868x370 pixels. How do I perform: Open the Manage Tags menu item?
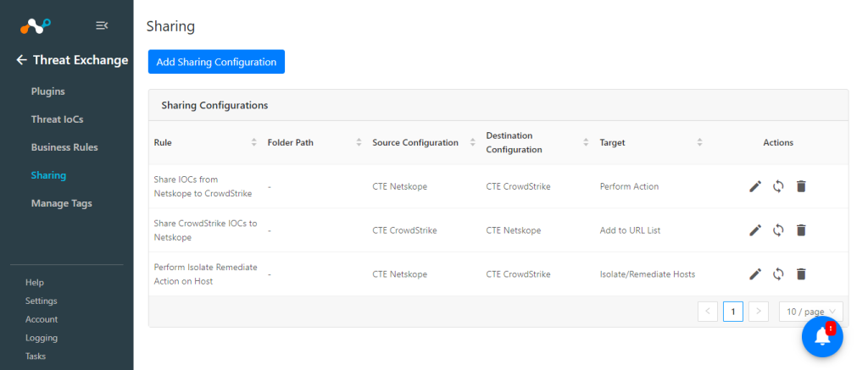click(61, 203)
